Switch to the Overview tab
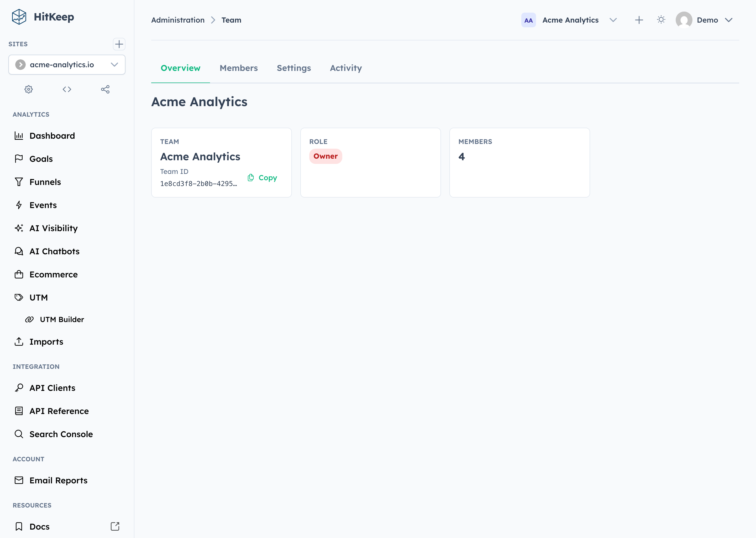 tap(180, 68)
